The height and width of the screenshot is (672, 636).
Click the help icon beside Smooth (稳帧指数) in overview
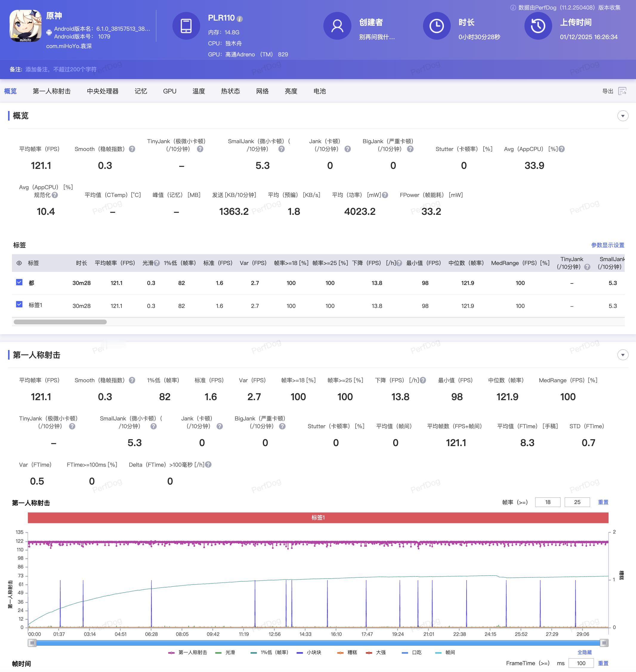tap(132, 149)
